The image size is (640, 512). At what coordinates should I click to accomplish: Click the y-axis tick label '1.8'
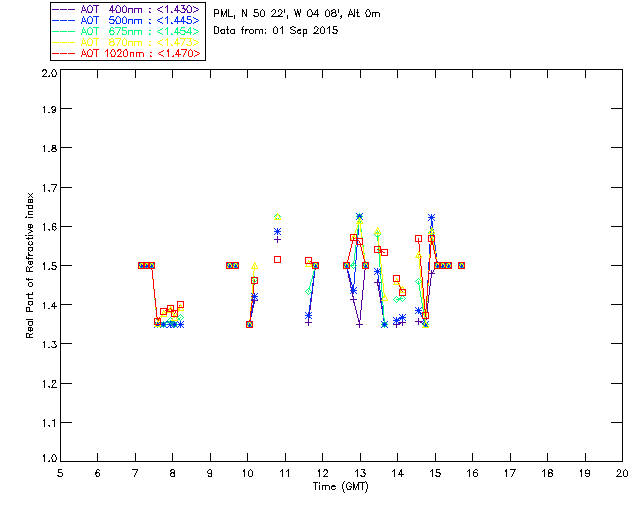pos(49,148)
